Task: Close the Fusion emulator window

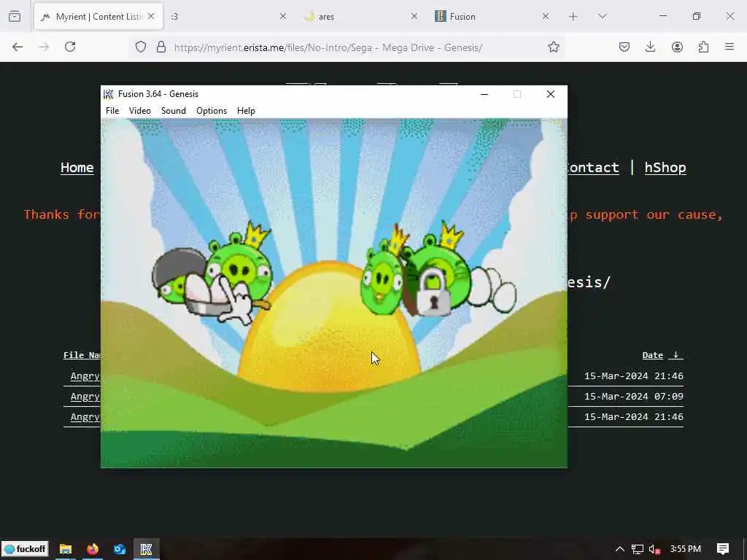Action: [x=551, y=94]
